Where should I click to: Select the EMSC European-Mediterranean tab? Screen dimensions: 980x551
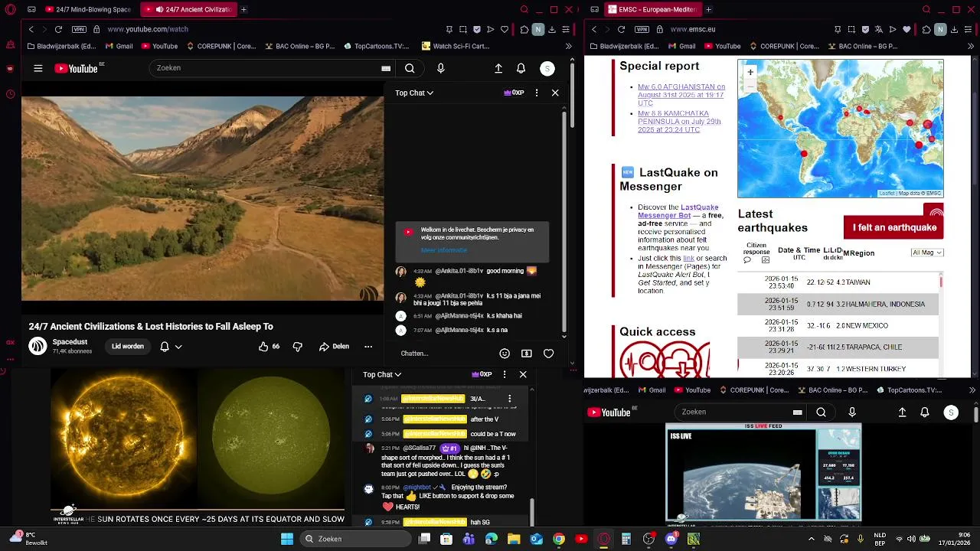(x=653, y=10)
